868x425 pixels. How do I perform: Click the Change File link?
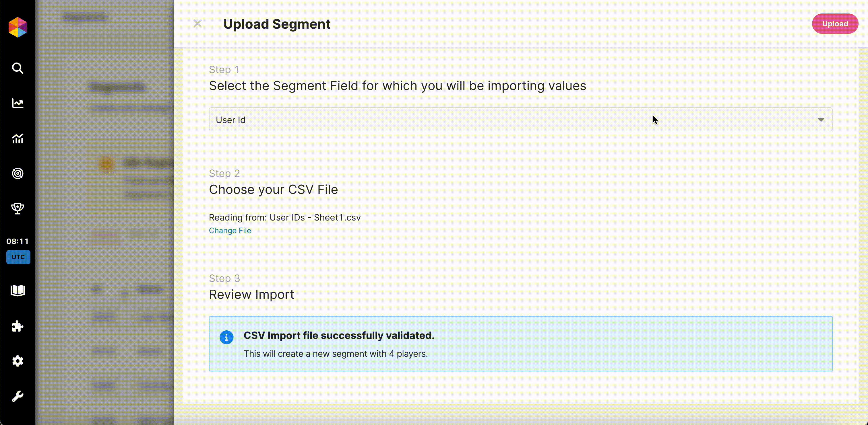click(230, 231)
